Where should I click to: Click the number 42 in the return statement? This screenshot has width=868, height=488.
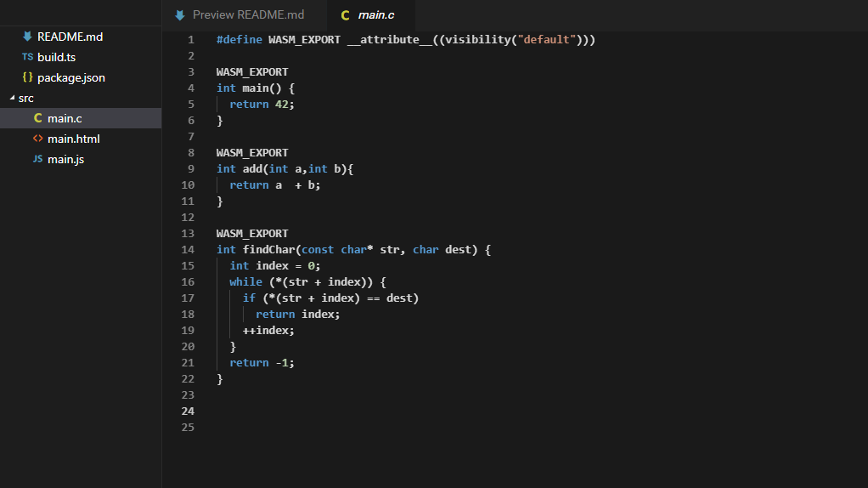[x=282, y=104]
